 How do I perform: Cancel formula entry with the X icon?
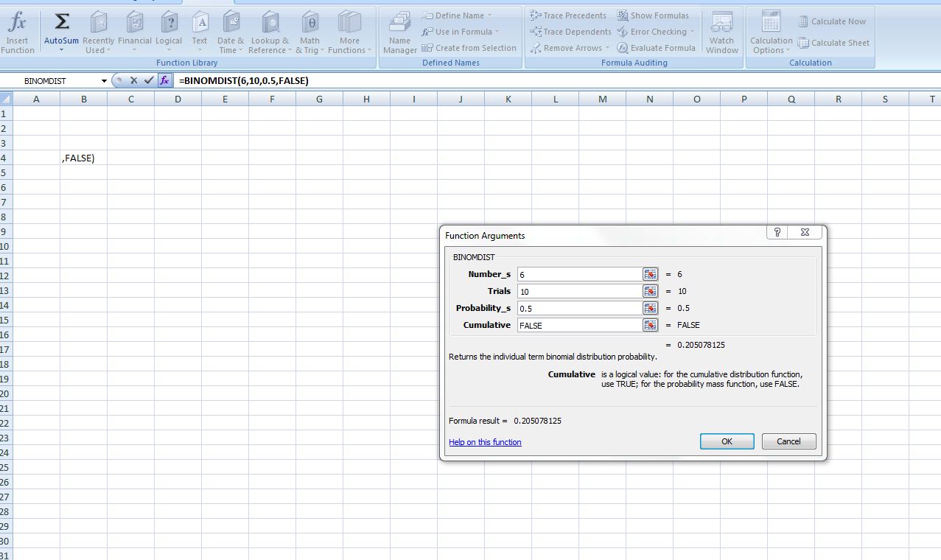coord(134,80)
